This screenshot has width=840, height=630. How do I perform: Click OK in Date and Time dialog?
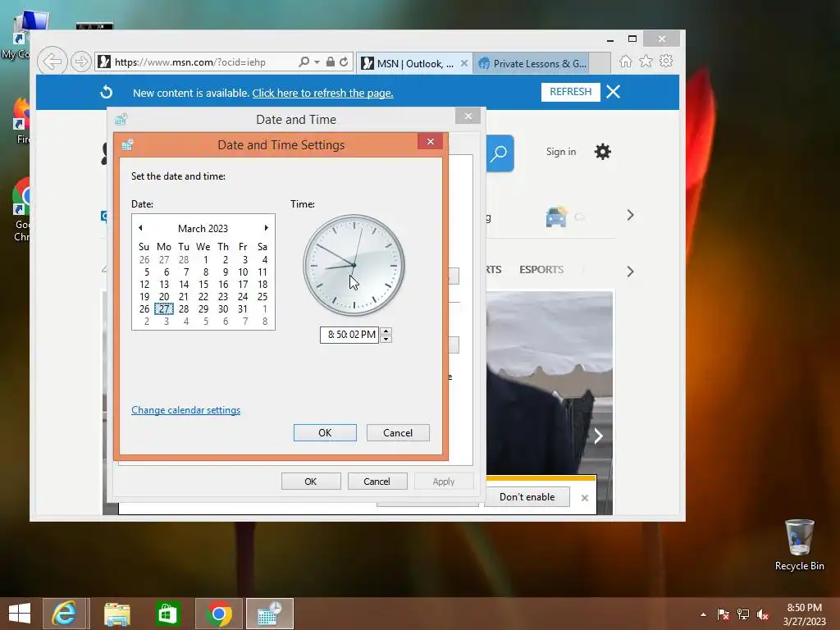coord(311,482)
